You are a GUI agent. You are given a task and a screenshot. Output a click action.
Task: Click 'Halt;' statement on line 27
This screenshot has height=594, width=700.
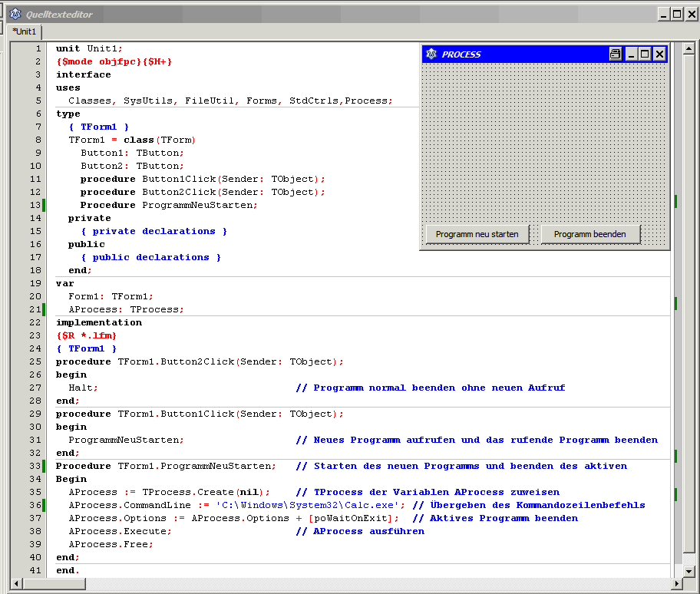pos(83,388)
